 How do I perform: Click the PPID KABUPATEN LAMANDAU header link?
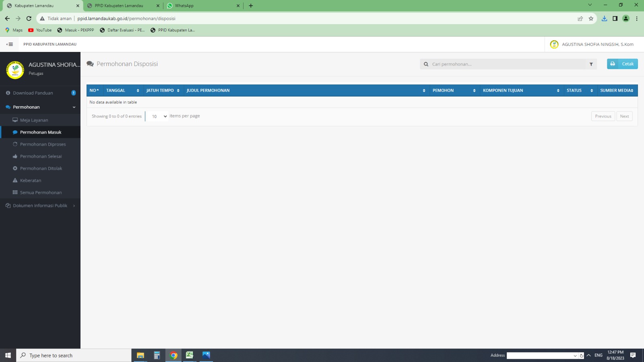(x=50, y=44)
